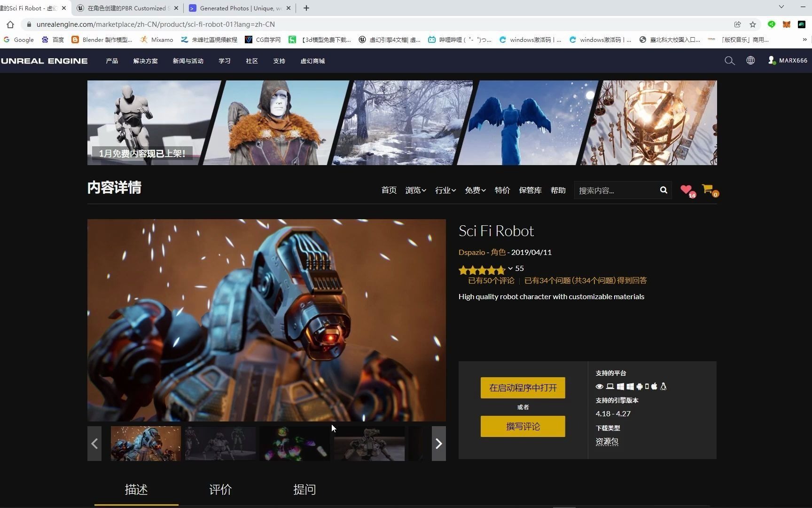Click the VR eye platform icon
This screenshot has width=812, height=508.
(600, 387)
